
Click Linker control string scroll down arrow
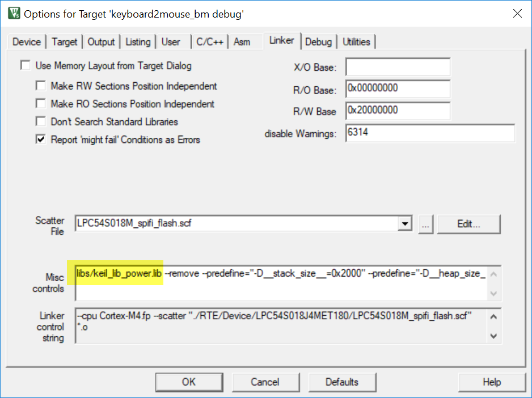(x=493, y=336)
